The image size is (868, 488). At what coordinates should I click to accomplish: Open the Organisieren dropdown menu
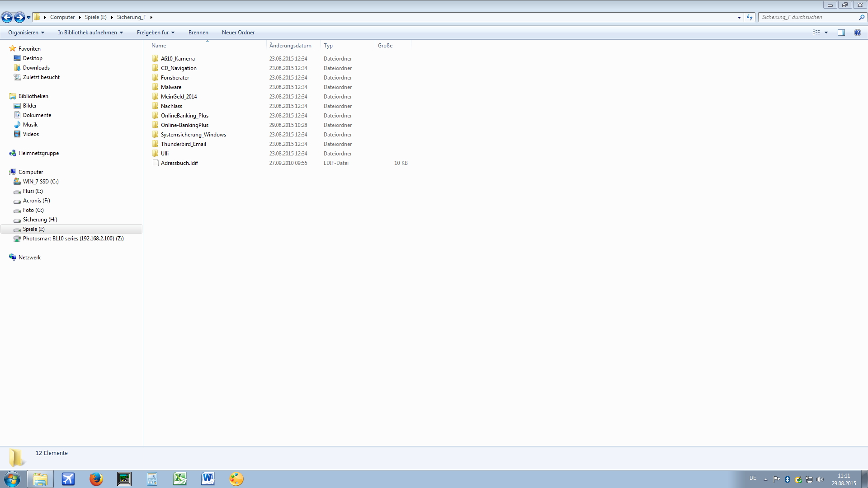point(26,33)
